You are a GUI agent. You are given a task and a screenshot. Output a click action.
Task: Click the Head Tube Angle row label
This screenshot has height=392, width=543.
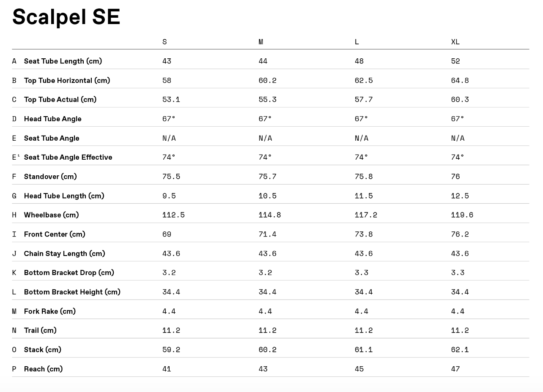point(52,119)
